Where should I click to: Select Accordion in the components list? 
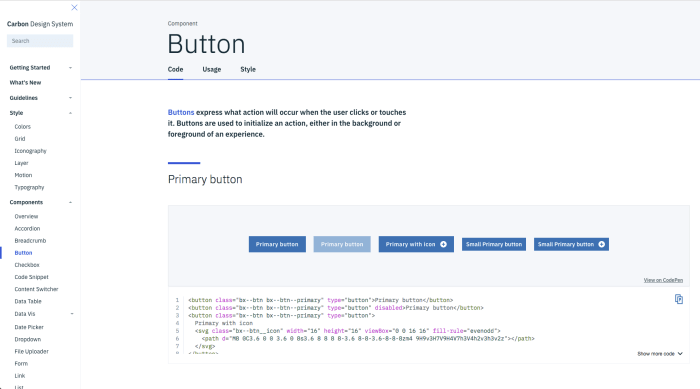[27, 228]
